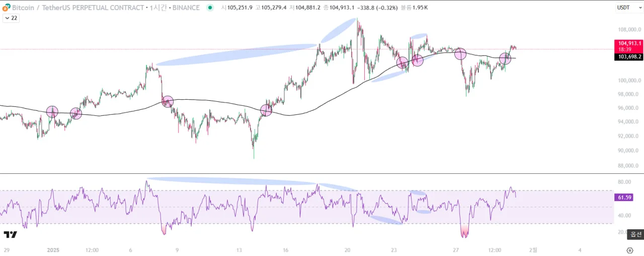The width and height of the screenshot is (644, 256).
Task: Select the long blue ellipse on RSI panel
Action: click(x=232, y=181)
